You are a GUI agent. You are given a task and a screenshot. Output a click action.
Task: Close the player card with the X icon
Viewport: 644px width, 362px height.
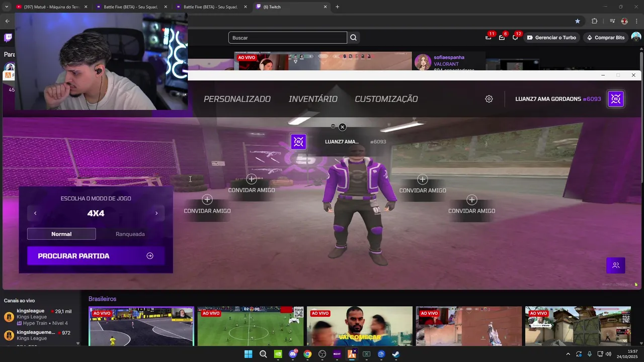tap(342, 127)
